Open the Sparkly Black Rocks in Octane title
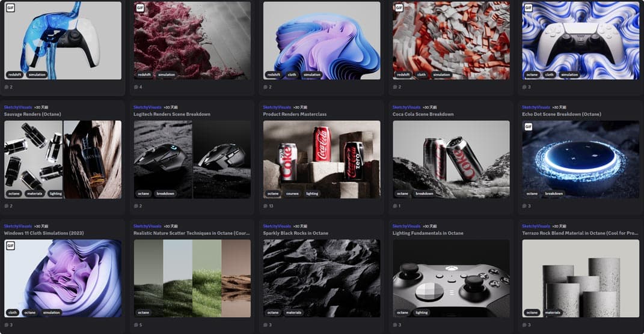The width and height of the screenshot is (644, 334). [x=295, y=233]
